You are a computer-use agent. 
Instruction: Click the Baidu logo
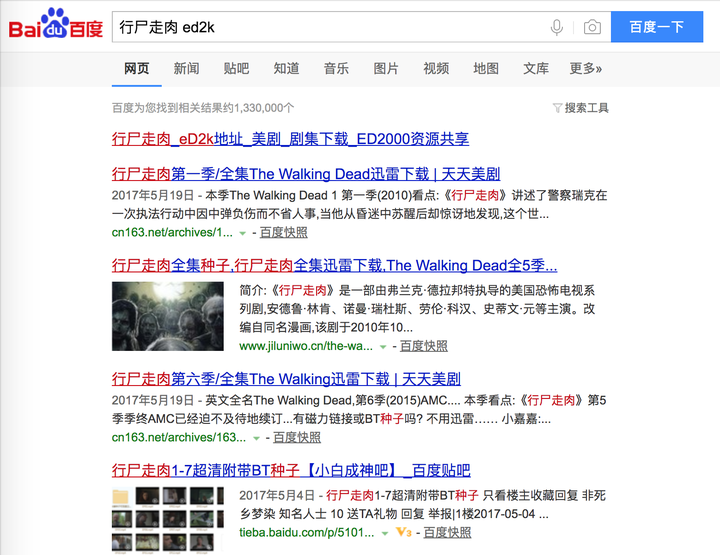point(56,24)
